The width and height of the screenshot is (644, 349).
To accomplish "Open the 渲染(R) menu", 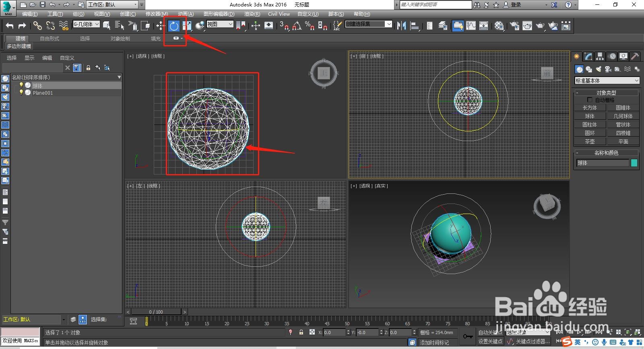I will [x=252, y=14].
